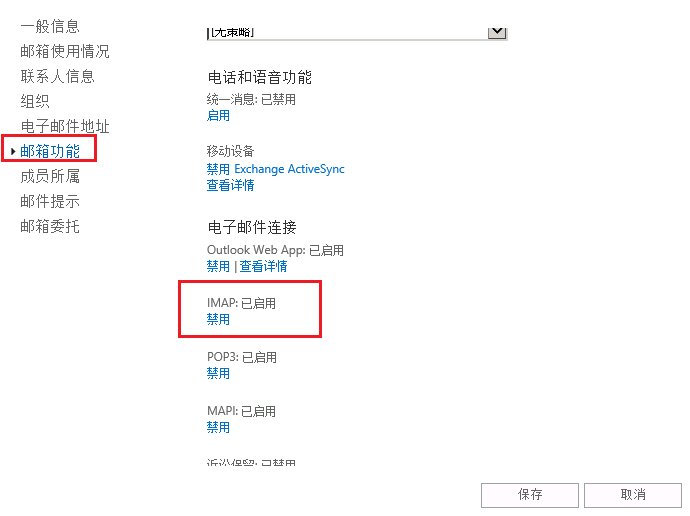Image resolution: width=690 pixels, height=516 pixels.
Task: Go to 邮箱使用情况 page
Action: [x=65, y=51]
